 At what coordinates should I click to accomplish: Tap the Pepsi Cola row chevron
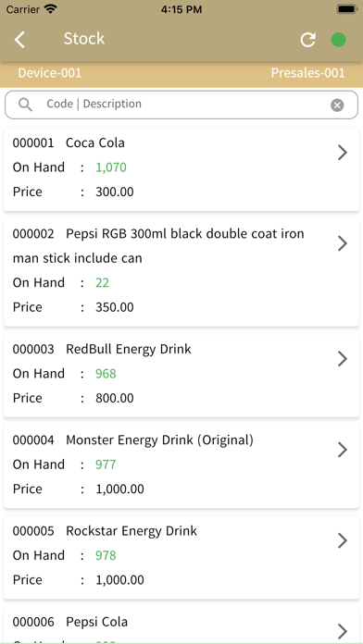pos(342,631)
